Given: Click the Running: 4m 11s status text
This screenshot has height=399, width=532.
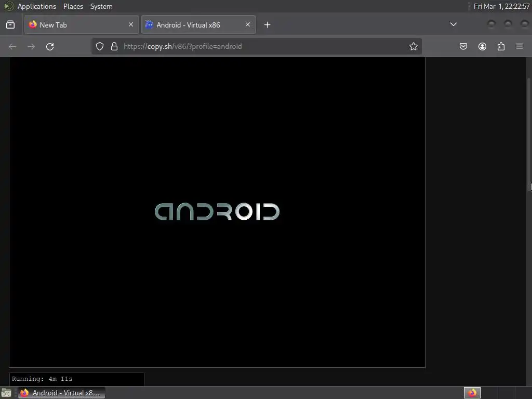Looking at the screenshot, I should click(x=43, y=379).
